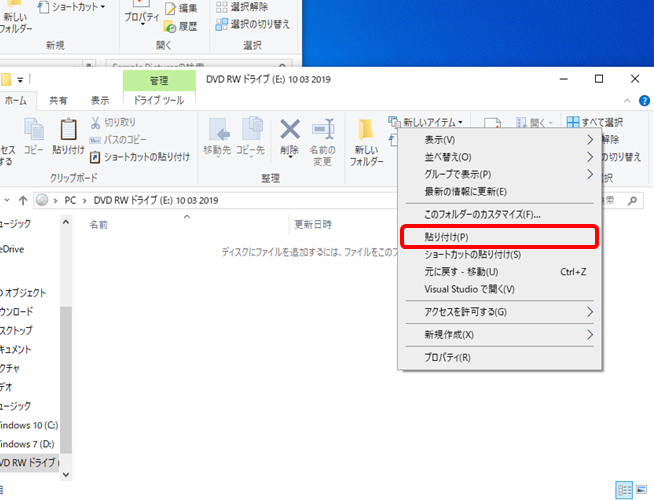Click Rename (名前の変更) icon

point(323,129)
